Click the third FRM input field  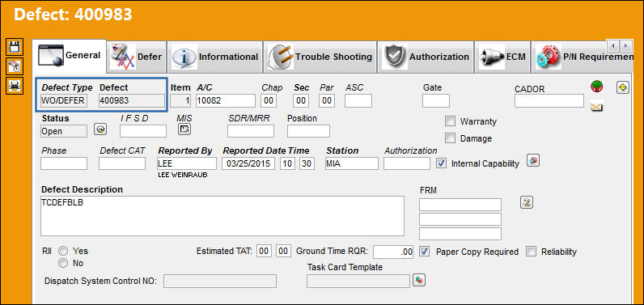(x=460, y=234)
